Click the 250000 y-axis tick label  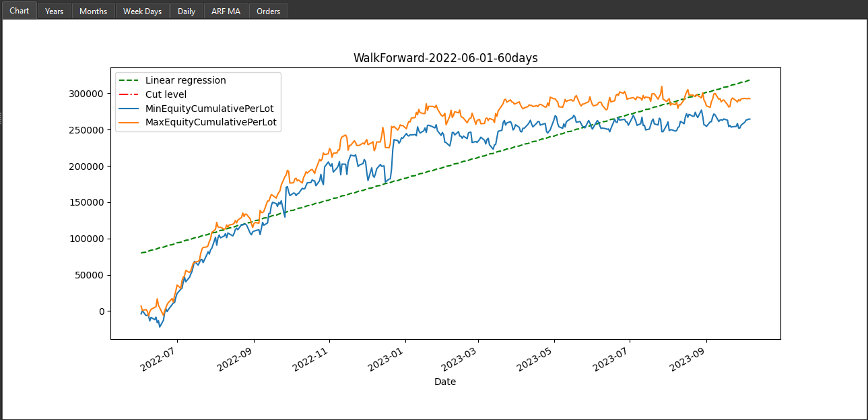coord(86,130)
